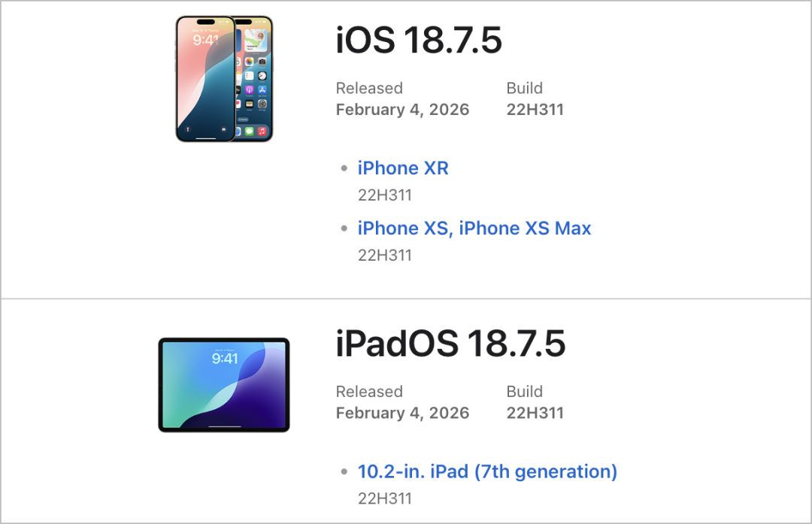The width and height of the screenshot is (812, 524).
Task: Click the Build label under iOS 18.7.5
Action: [x=525, y=88]
